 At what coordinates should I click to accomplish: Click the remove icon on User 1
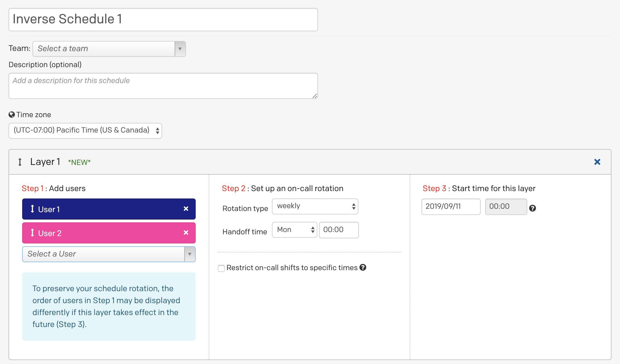186,209
